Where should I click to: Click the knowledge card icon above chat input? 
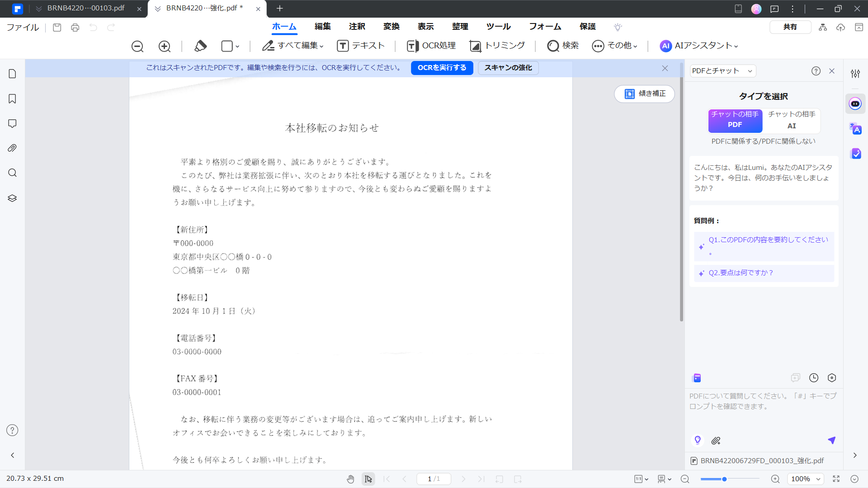(697, 378)
